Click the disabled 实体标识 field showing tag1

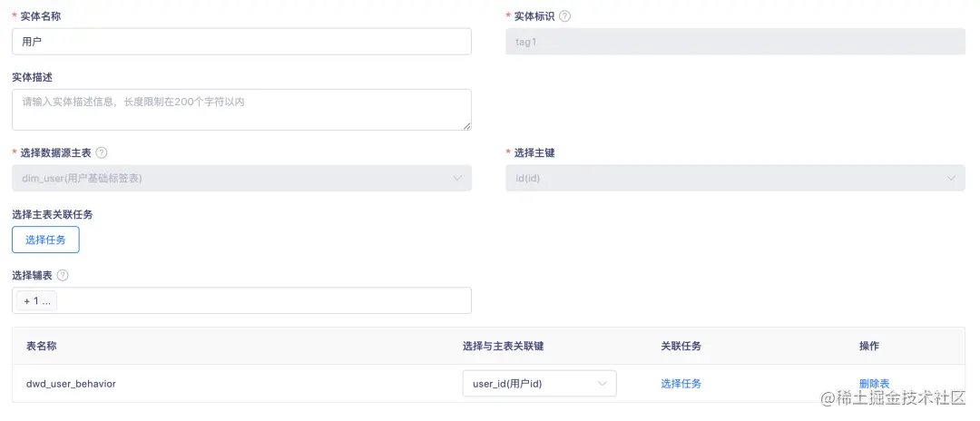(x=736, y=42)
